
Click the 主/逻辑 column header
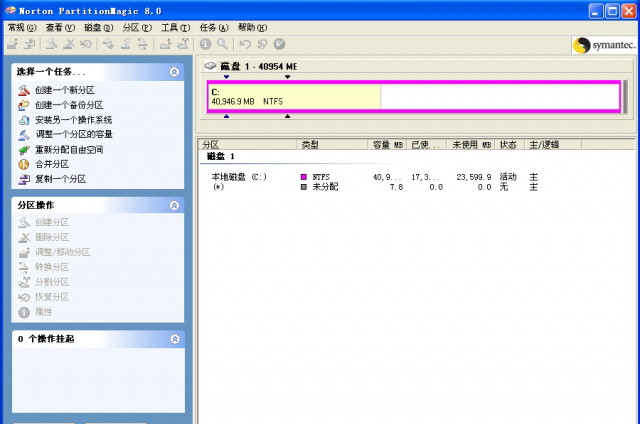(553, 144)
